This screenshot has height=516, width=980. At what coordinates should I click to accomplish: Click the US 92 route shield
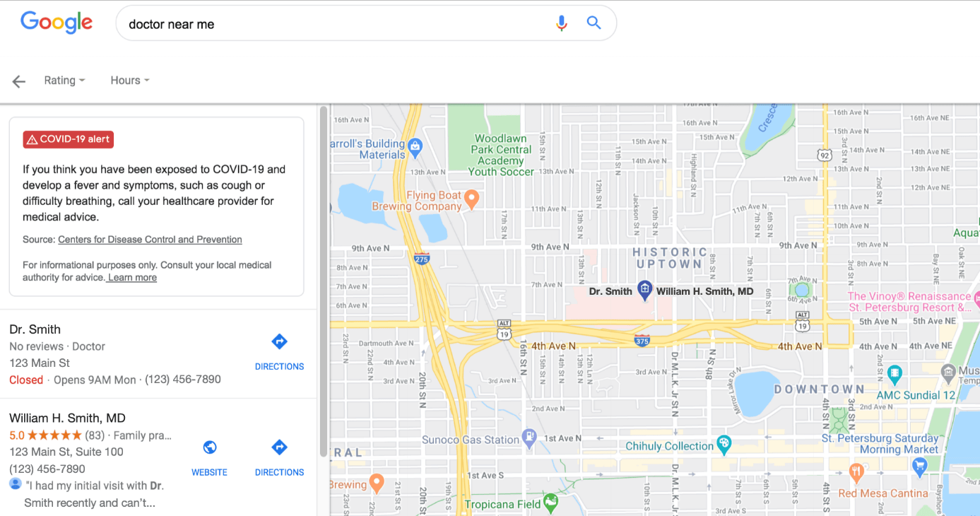tap(824, 155)
